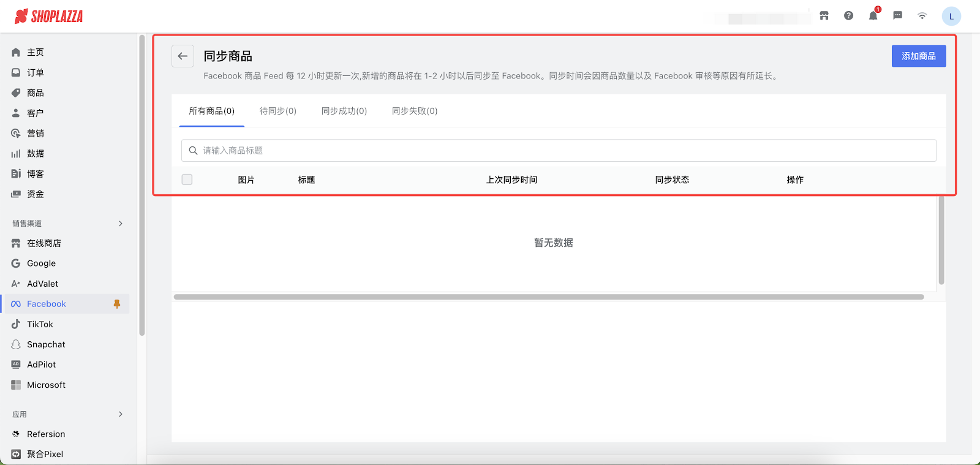Open the help question mark icon
The image size is (980, 465).
coord(848,16)
